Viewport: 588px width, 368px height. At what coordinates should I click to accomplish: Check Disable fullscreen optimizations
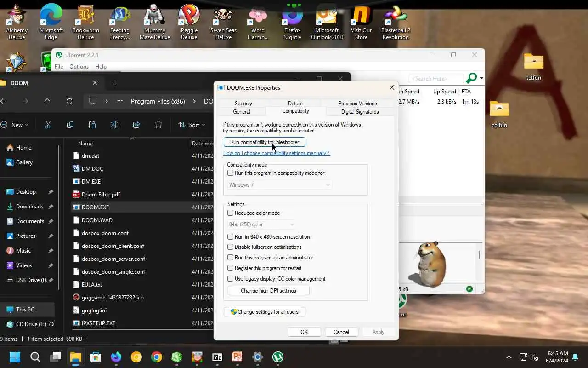231,247
